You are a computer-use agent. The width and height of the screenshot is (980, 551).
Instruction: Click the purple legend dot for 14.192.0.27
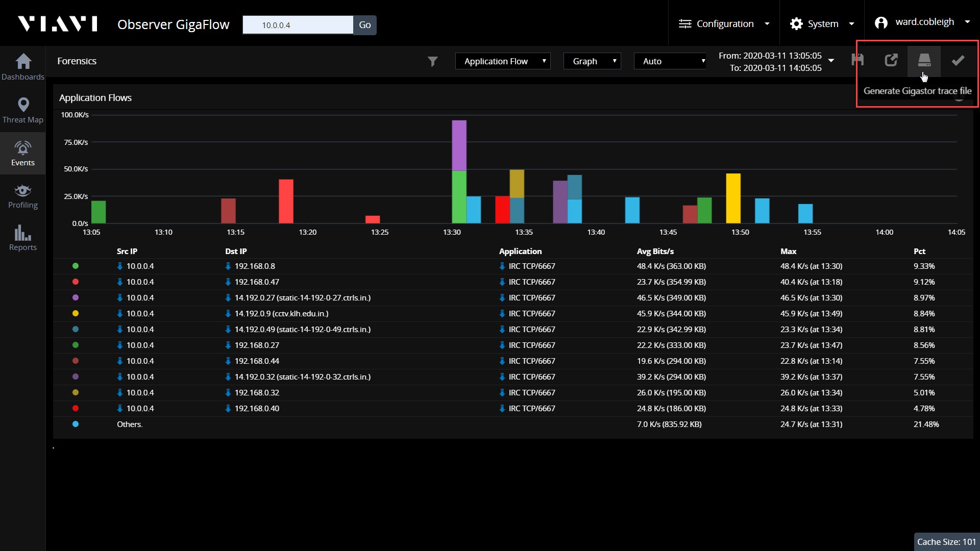click(x=76, y=297)
